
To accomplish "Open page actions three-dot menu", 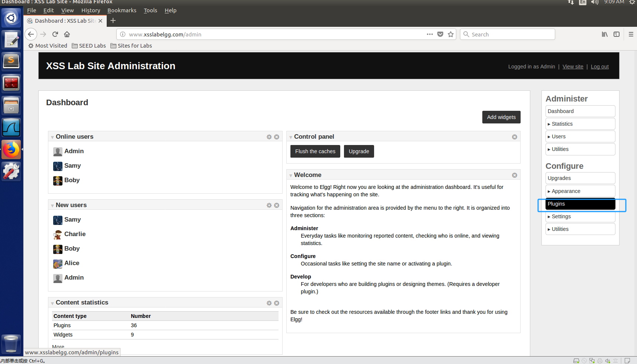I will (430, 34).
